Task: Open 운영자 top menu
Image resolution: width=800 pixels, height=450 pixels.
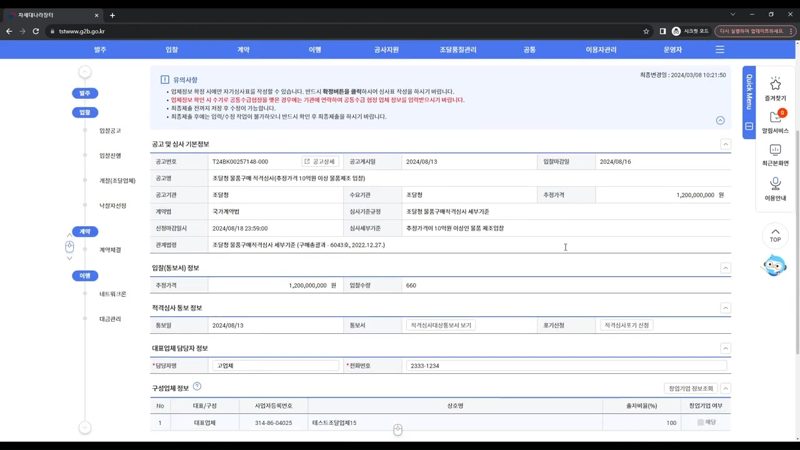Action: (672, 49)
